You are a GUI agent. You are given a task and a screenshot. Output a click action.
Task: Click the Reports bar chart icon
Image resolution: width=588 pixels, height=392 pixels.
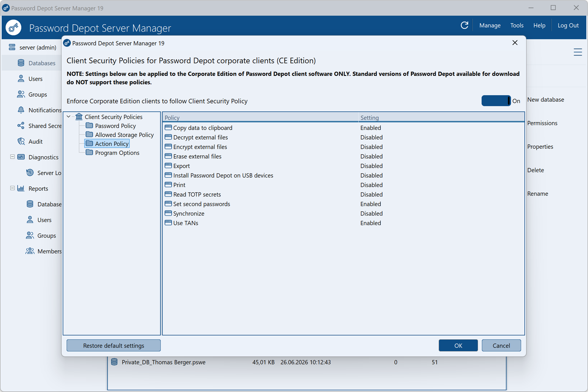(x=21, y=188)
